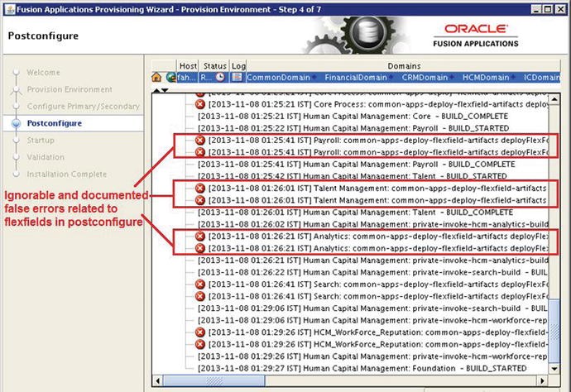Select the Validation step
Screen dimensions: 571x392
pyautogui.click(x=46, y=157)
